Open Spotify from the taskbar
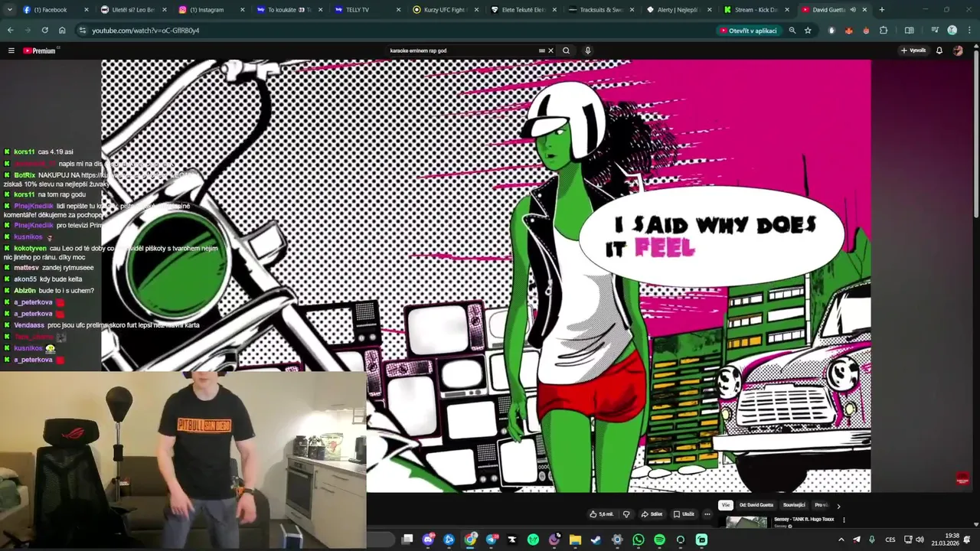This screenshot has width=980, height=551. (659, 540)
